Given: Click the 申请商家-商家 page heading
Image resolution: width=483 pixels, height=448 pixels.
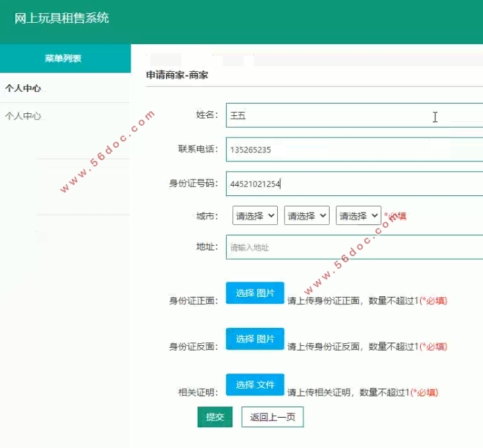Looking at the screenshot, I should pyautogui.click(x=177, y=75).
